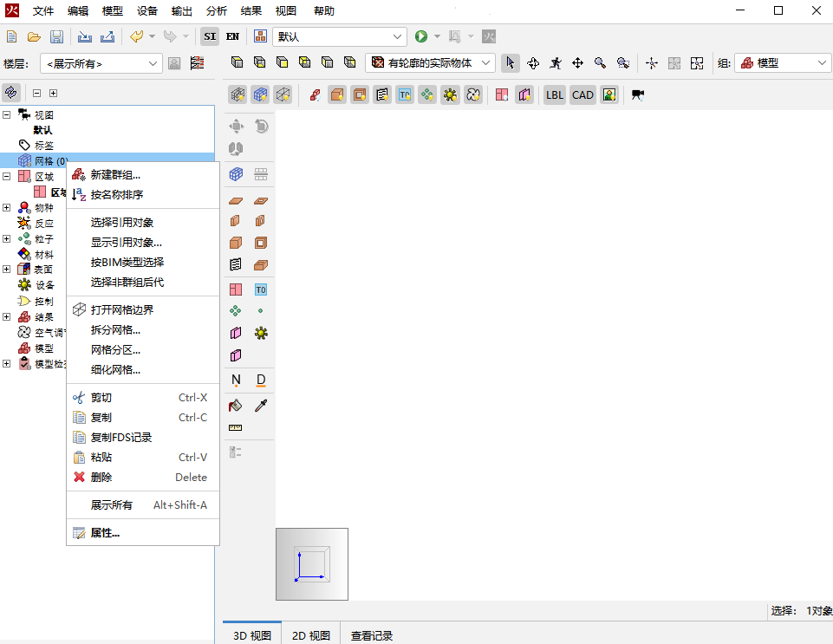Screen dimensions: 833x644
Task: Toggle CAD display button
Action: (x=582, y=94)
